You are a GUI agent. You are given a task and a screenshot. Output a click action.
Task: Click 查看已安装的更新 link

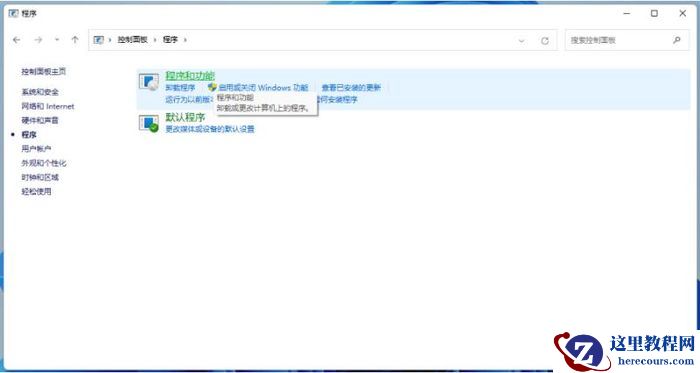[351, 87]
